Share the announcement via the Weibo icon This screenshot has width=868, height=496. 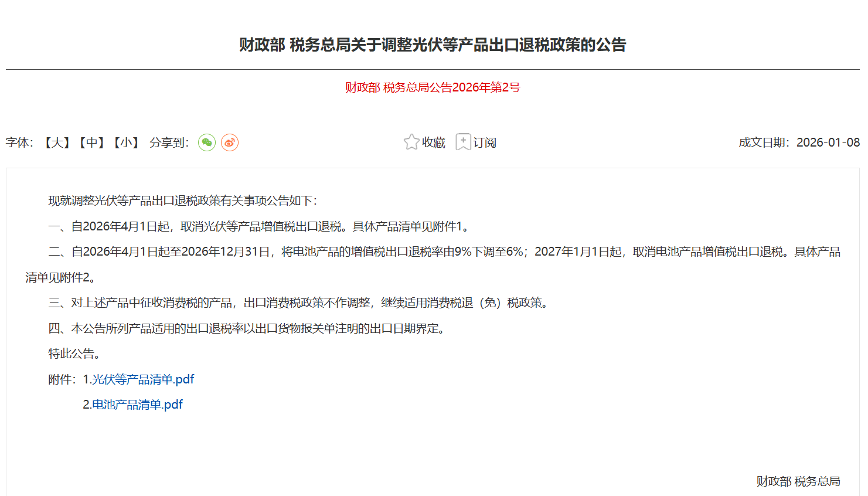(230, 142)
